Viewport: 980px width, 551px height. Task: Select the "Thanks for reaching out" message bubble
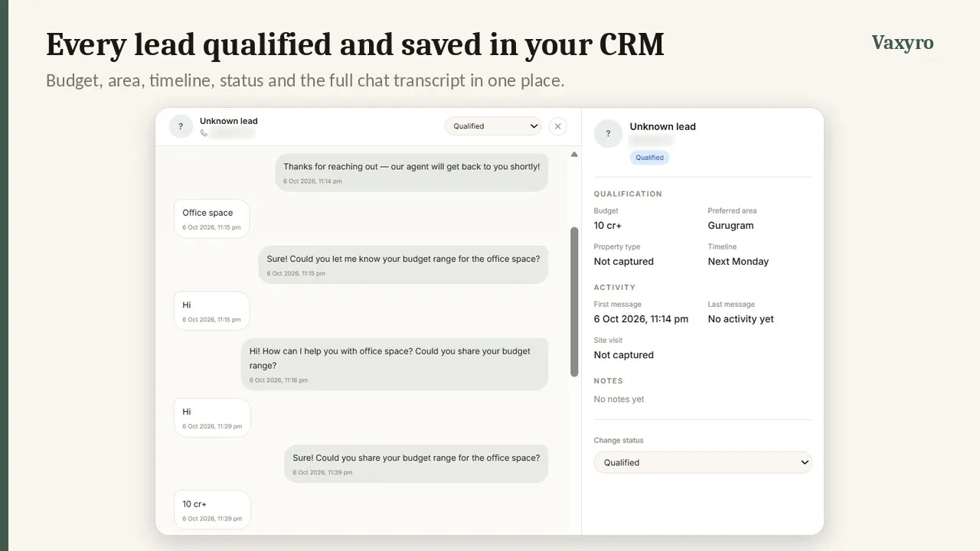tap(412, 172)
